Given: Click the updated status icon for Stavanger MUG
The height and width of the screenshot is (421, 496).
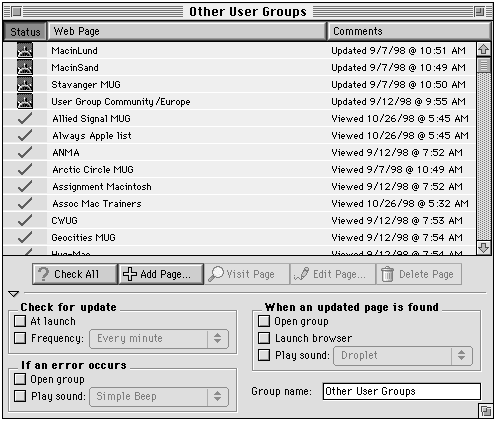Looking at the screenshot, I should pos(25,84).
